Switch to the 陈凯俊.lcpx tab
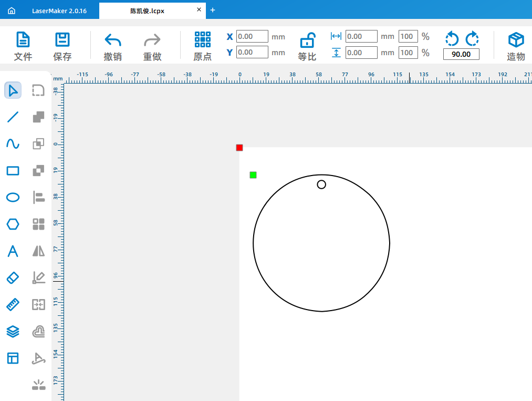The width and height of the screenshot is (532, 401). pyautogui.click(x=147, y=11)
